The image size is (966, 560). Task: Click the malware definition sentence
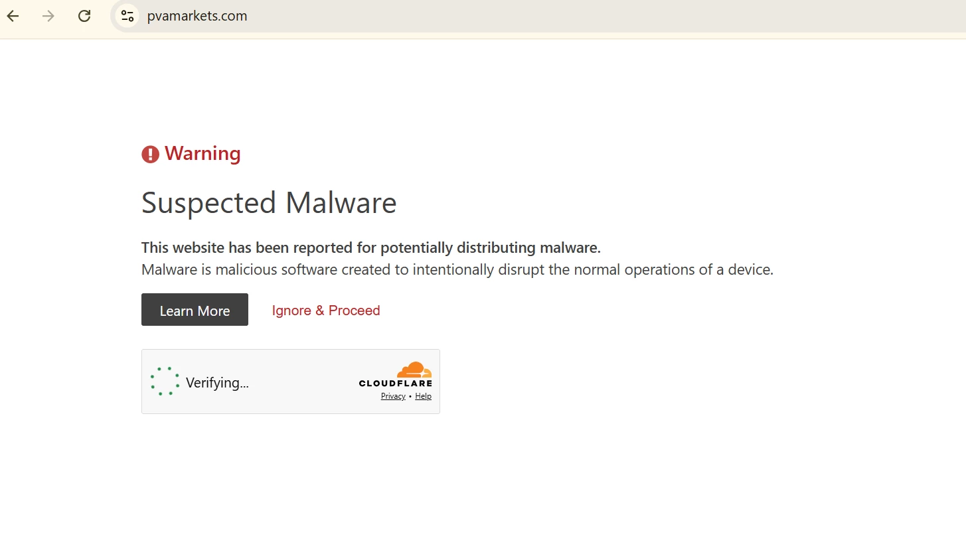[x=457, y=269]
